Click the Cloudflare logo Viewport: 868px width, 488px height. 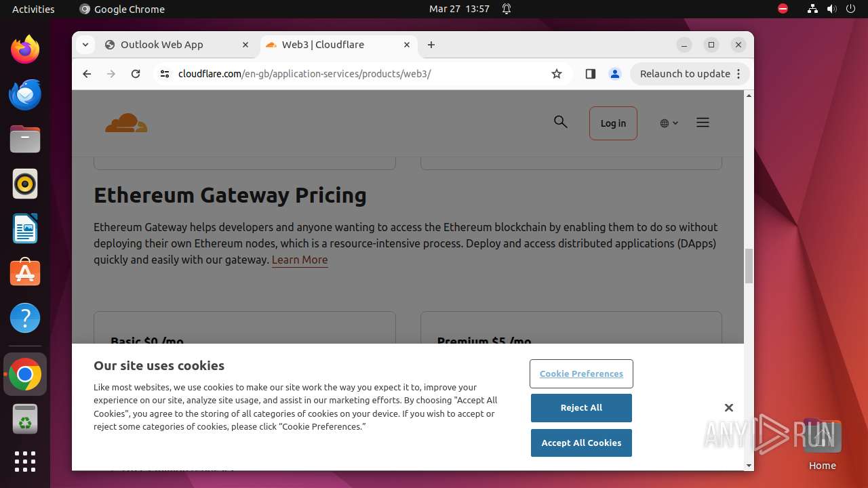tap(126, 123)
